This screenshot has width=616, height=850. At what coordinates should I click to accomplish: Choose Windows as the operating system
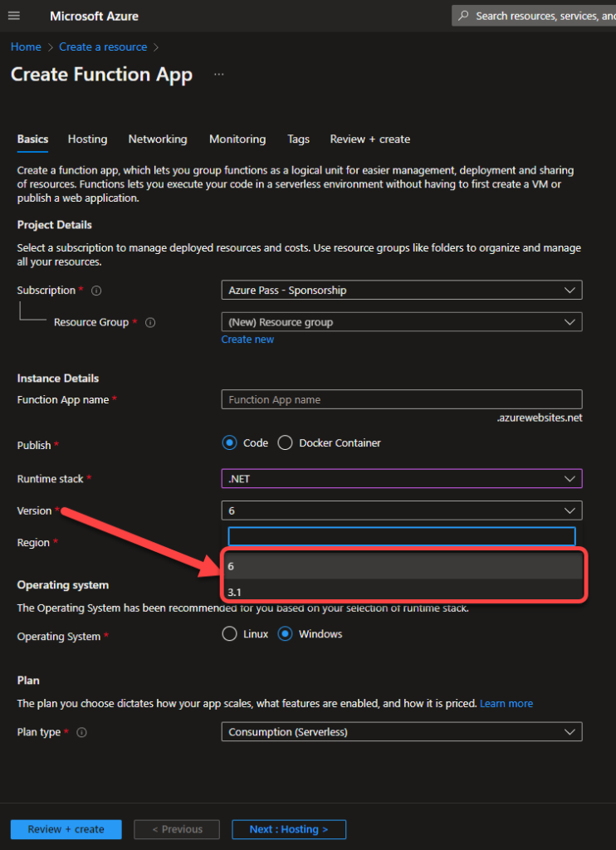coord(286,633)
